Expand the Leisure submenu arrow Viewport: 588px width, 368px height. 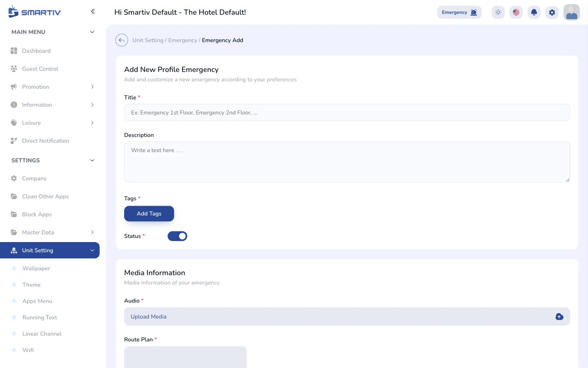(x=92, y=123)
